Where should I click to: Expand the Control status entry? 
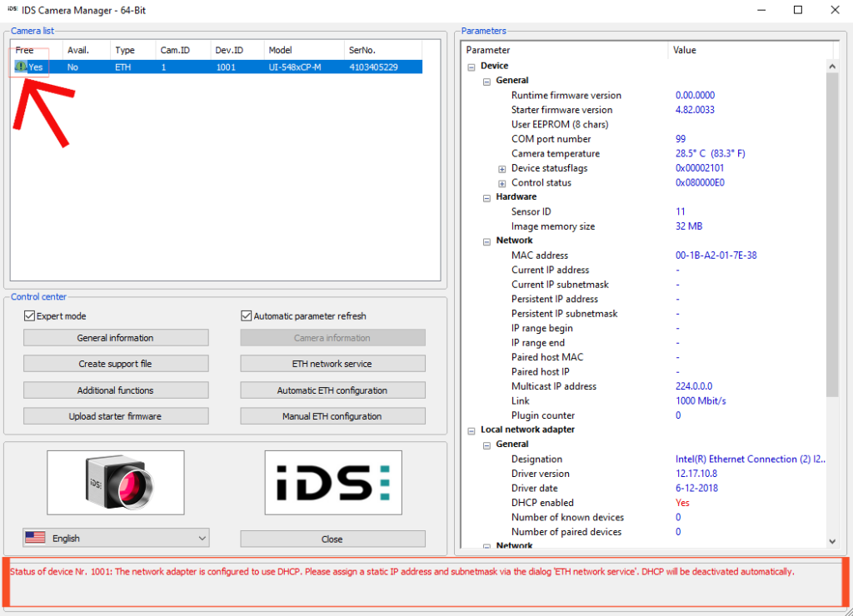point(501,182)
